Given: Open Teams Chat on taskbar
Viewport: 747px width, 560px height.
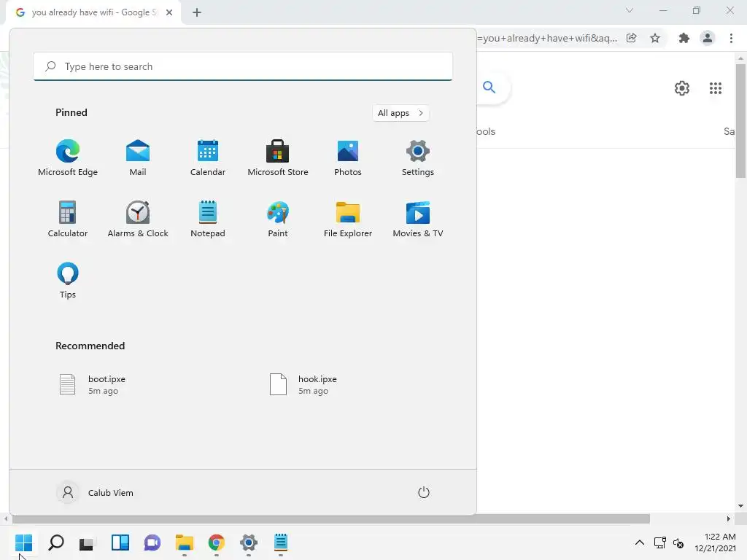Looking at the screenshot, I should [x=152, y=542].
